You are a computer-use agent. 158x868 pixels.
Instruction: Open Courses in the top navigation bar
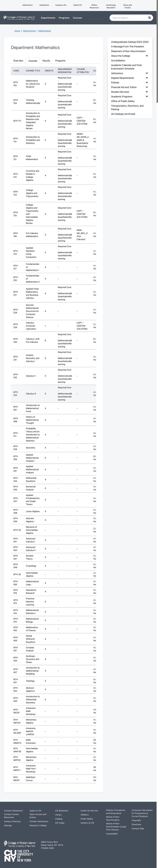77,18
